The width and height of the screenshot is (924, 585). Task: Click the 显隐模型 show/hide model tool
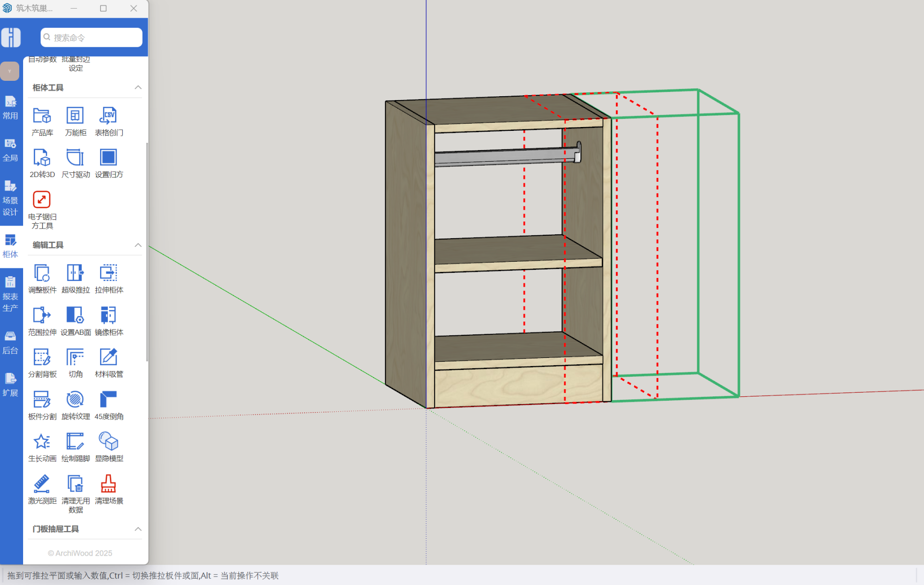click(x=109, y=442)
